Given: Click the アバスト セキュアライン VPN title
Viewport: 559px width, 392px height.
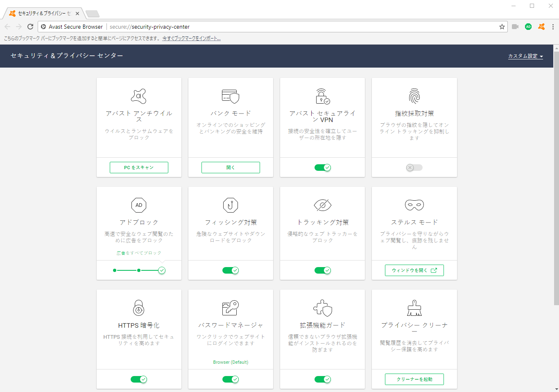Looking at the screenshot, I should [323, 116].
